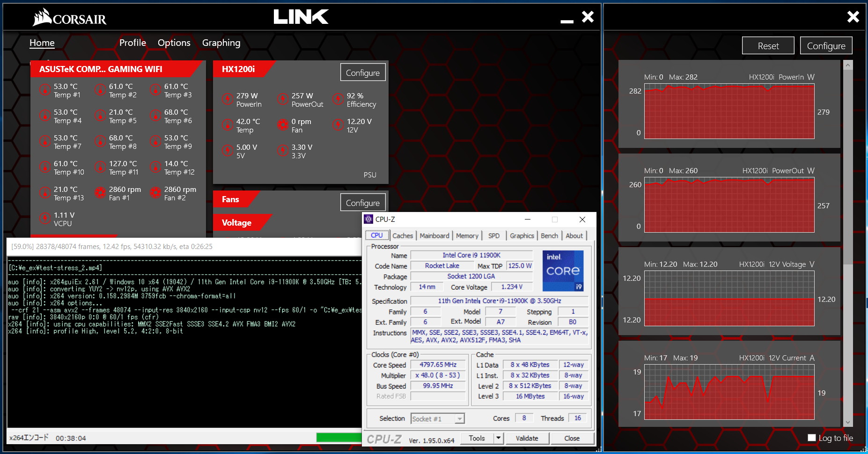Image resolution: width=868 pixels, height=454 pixels.
Task: Click the Corsair logo
Action: pyautogui.click(x=70, y=17)
